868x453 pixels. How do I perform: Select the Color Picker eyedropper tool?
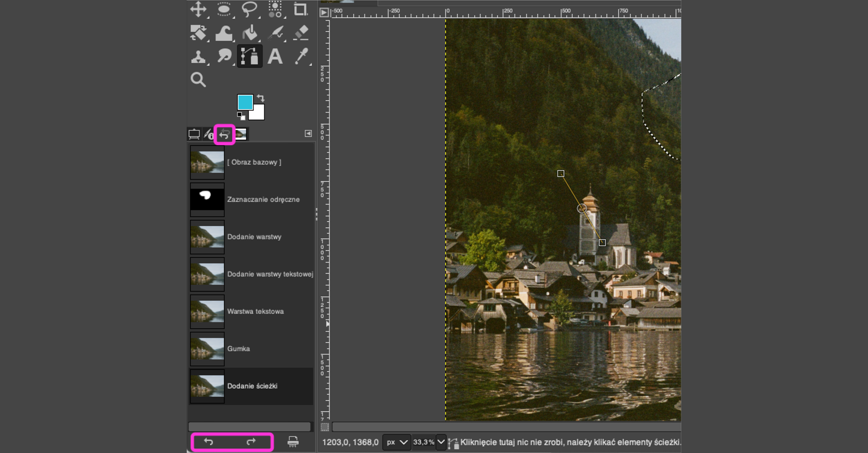[x=301, y=57]
